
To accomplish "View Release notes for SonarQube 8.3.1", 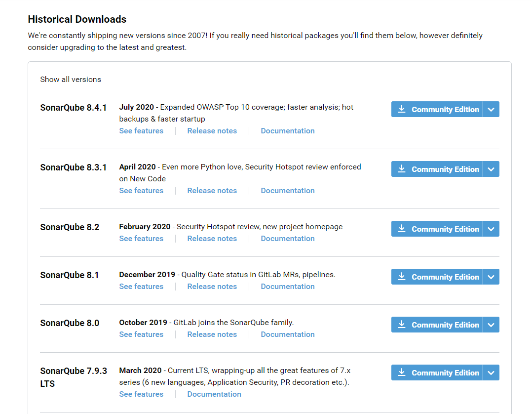I will [x=212, y=191].
